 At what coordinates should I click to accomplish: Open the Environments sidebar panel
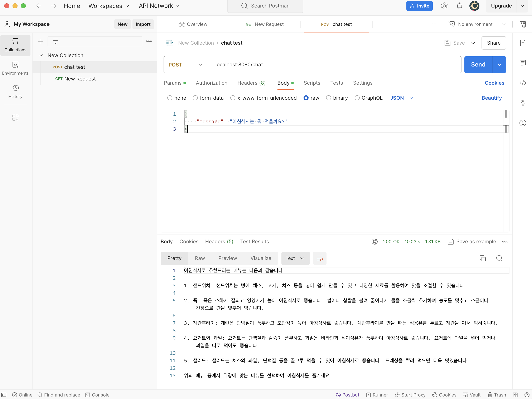pos(15,69)
